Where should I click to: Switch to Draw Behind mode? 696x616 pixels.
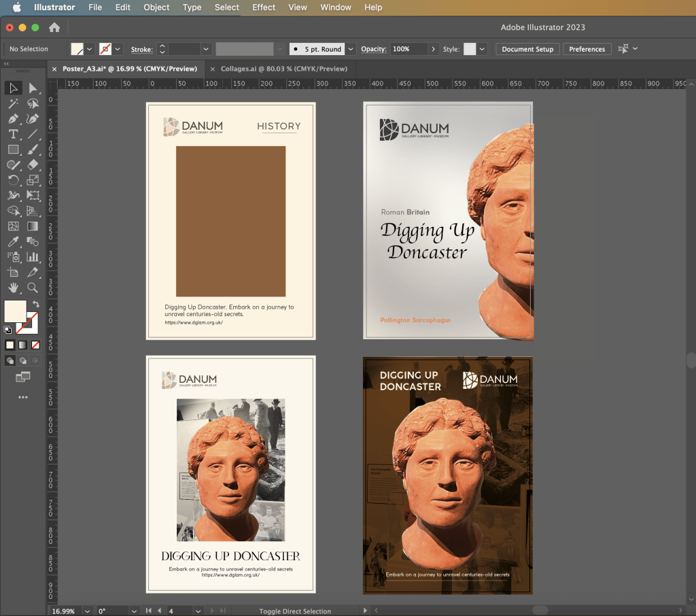tap(23, 360)
